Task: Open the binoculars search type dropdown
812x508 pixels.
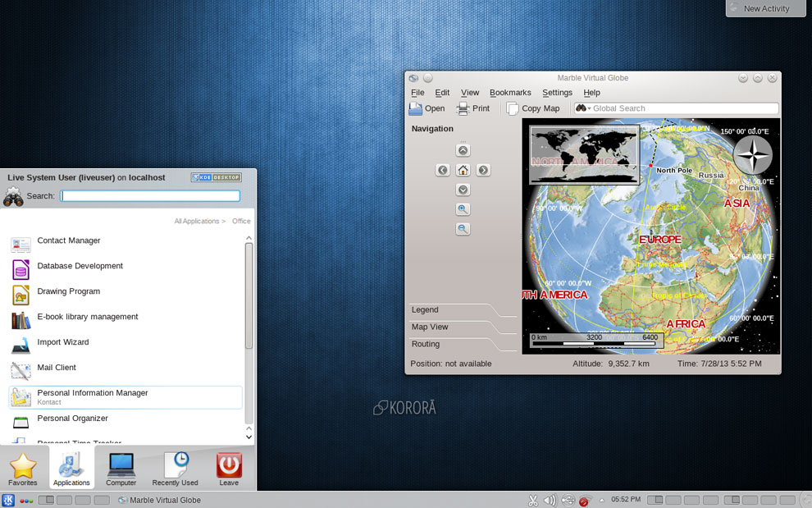Action: [583, 108]
